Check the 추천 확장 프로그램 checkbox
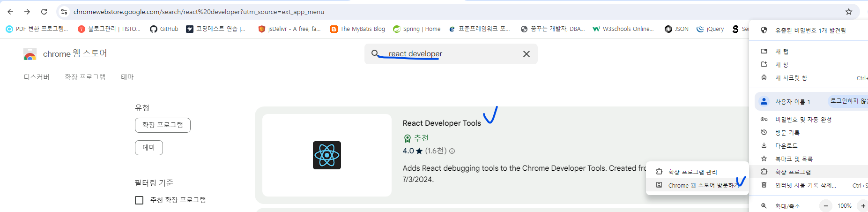The width and height of the screenshot is (868, 212). coord(139,200)
